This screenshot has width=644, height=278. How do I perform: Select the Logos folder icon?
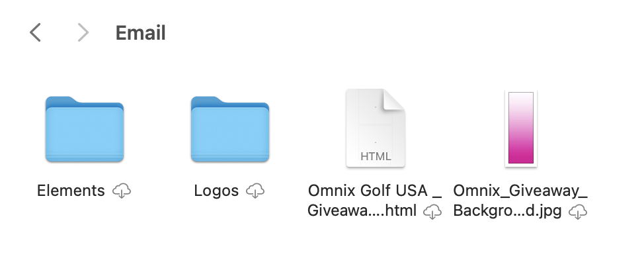pos(230,129)
